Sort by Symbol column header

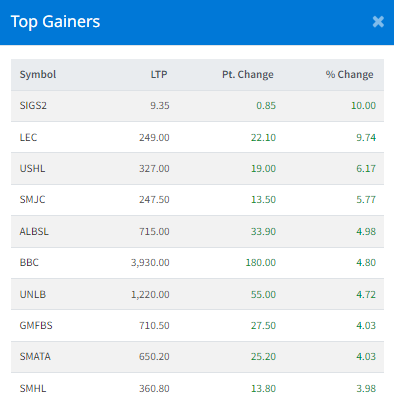pyautogui.click(x=38, y=74)
